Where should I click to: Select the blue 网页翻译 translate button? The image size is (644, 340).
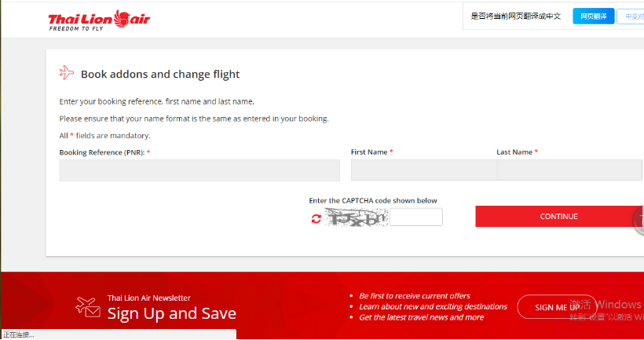(x=593, y=16)
